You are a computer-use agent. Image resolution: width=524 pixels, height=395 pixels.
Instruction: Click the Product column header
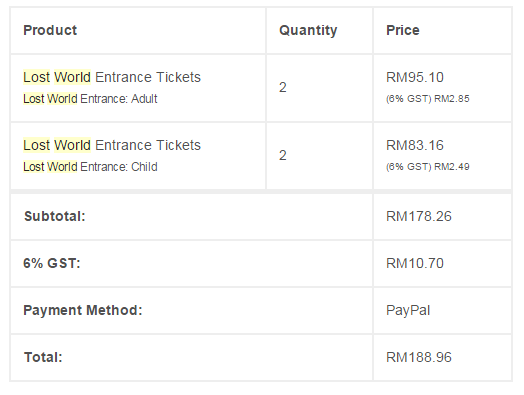(50, 30)
